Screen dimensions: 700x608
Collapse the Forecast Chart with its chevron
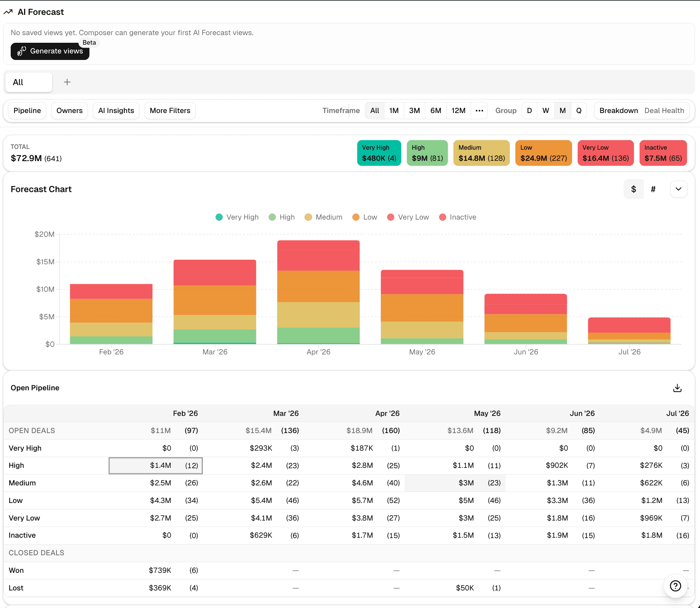click(679, 189)
